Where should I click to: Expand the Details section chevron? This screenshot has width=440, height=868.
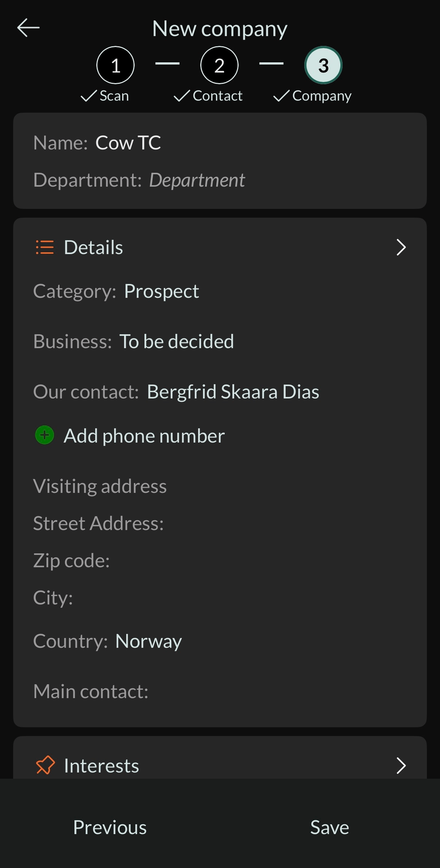click(401, 247)
